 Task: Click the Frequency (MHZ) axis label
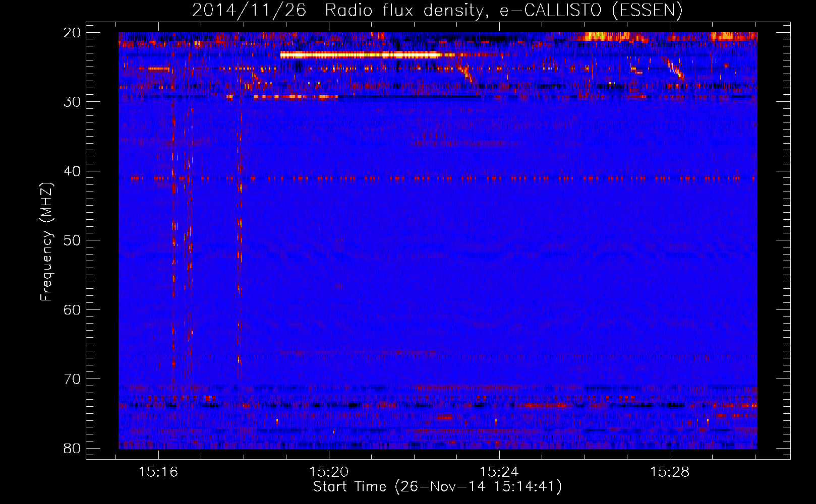click(x=46, y=241)
